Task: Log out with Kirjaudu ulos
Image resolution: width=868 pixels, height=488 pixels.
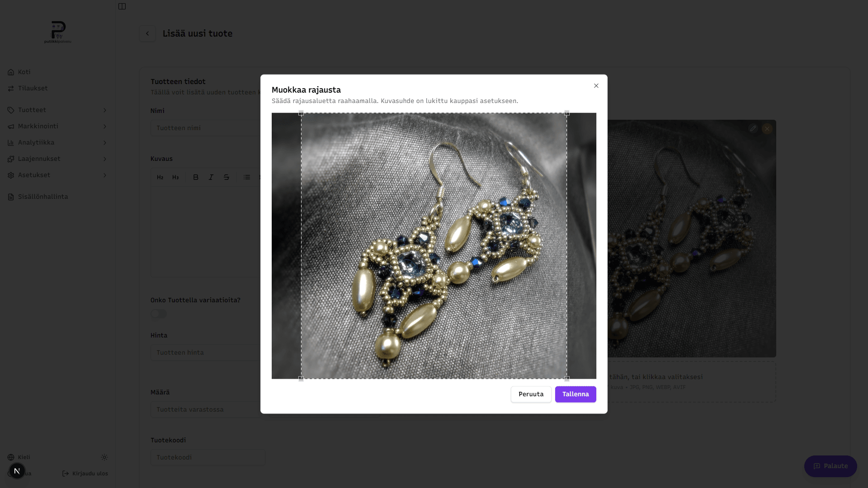Action: tap(85, 474)
